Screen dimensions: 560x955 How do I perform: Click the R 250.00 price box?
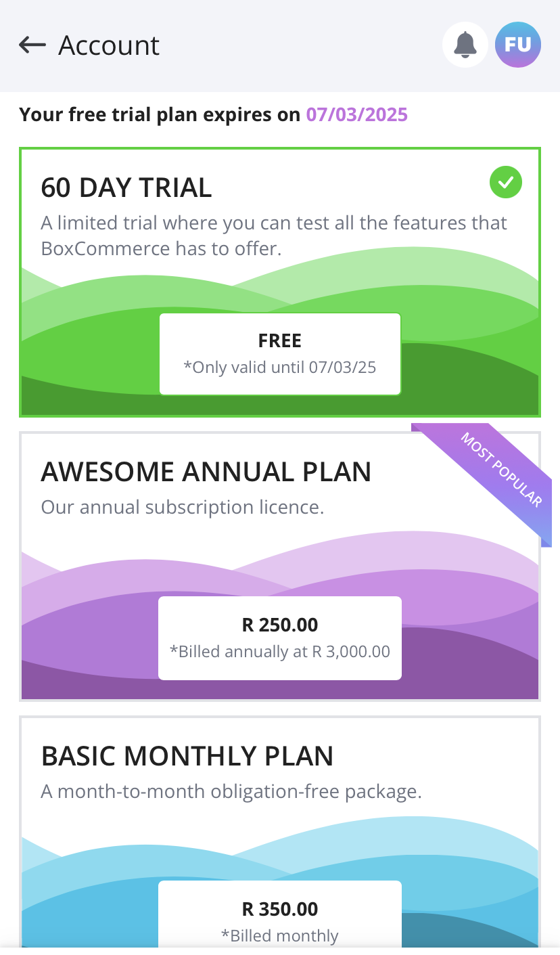click(x=280, y=637)
